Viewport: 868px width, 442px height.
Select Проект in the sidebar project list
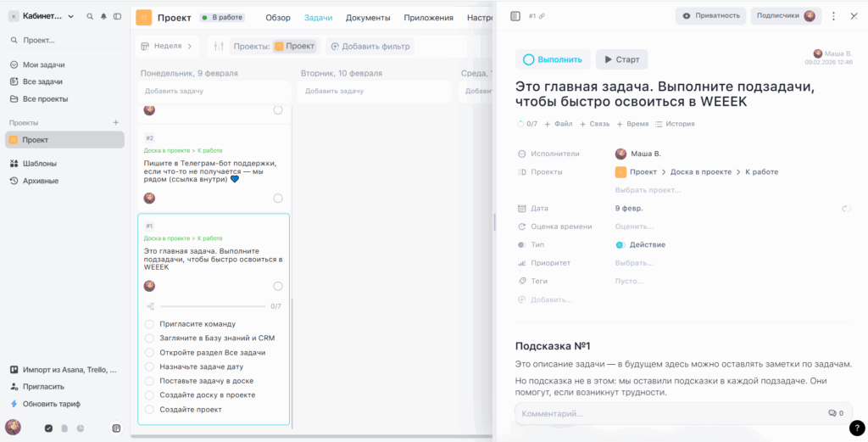tap(64, 140)
